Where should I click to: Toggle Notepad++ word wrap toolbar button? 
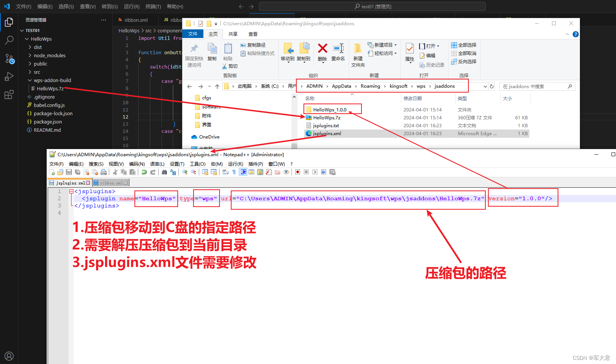click(x=225, y=172)
